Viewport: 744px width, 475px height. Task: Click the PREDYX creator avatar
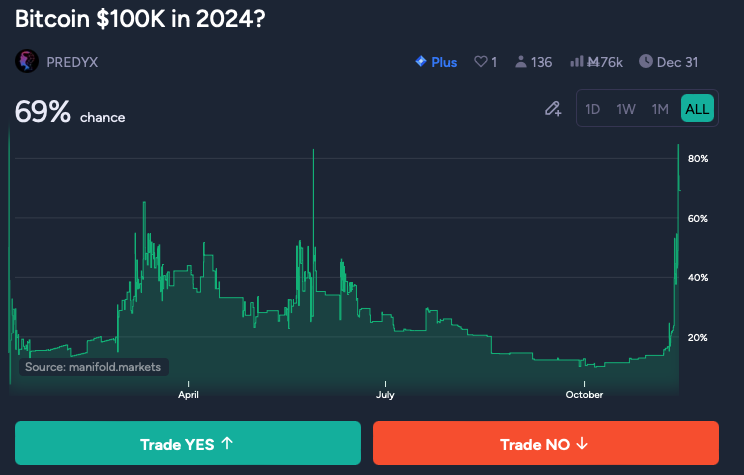27,61
